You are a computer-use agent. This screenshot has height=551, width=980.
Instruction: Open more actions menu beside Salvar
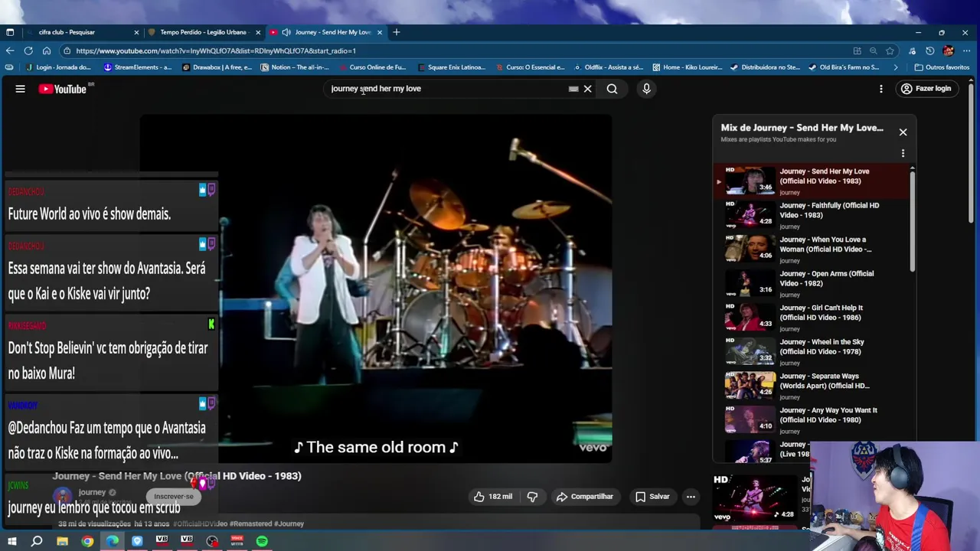pyautogui.click(x=691, y=497)
